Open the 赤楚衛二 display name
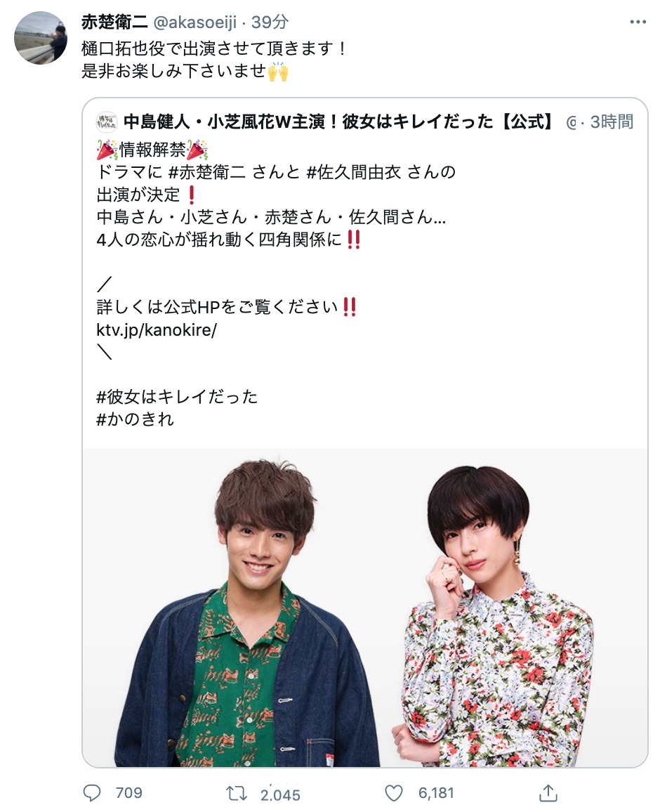The width and height of the screenshot is (667, 812). tap(114, 22)
